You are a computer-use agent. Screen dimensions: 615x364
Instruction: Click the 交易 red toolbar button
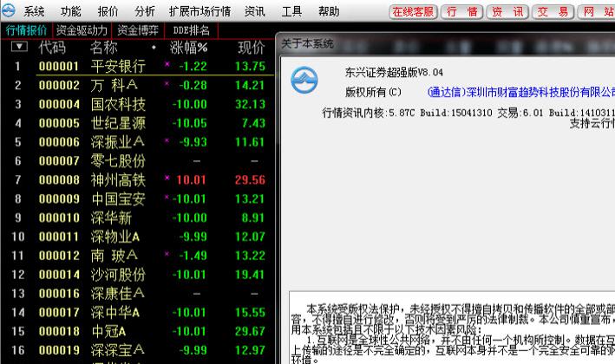point(553,12)
